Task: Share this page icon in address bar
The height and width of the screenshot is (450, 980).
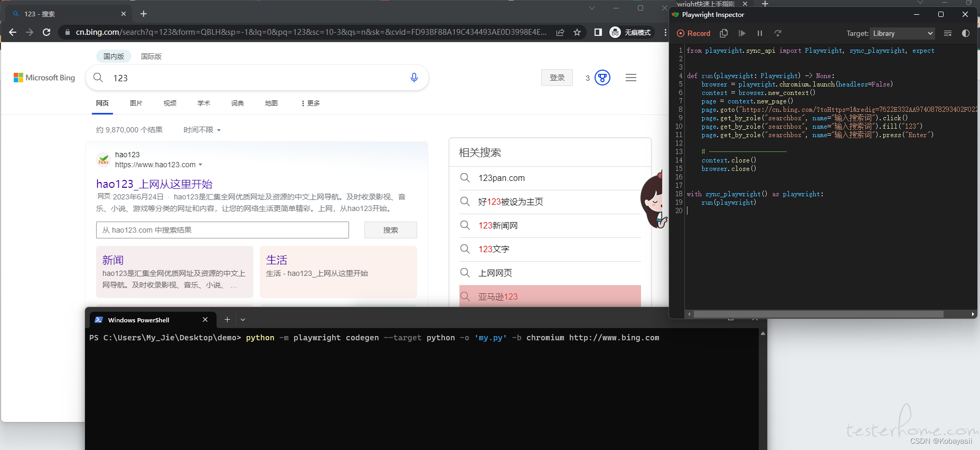Action: [560, 32]
